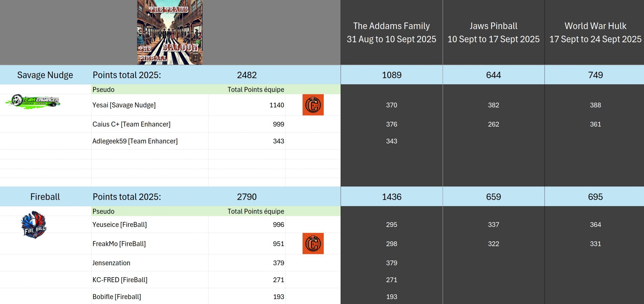Click the Fireball team name cell
The width and height of the screenshot is (644, 304).
click(x=45, y=197)
